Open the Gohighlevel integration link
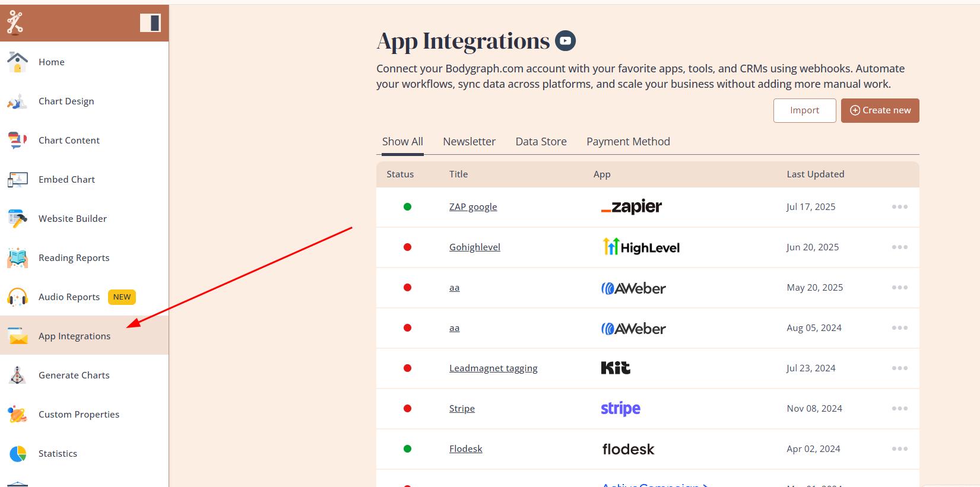Screen dimensions: 980x487 [x=474, y=247]
